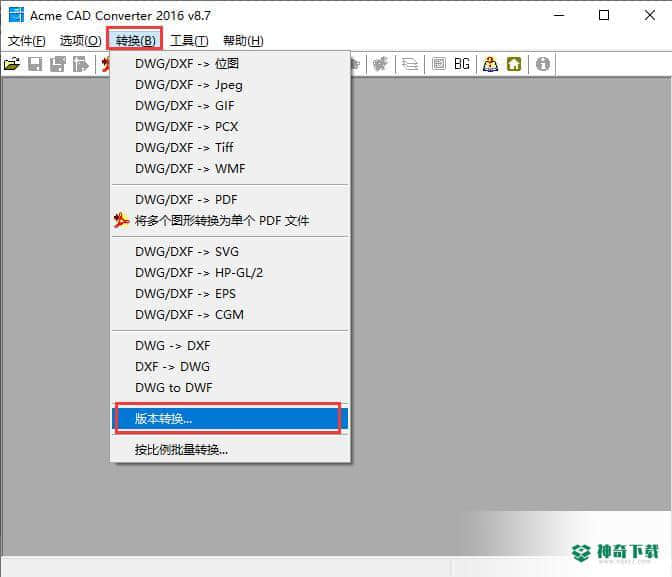Viewport: 672px width, 577px height.
Task: Select DWG/DXF -> Tiff conversion
Action: tap(230, 147)
